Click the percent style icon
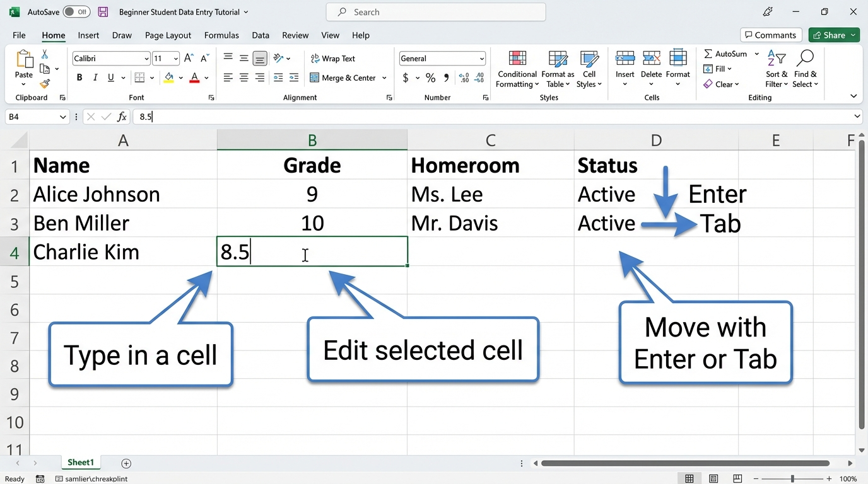The image size is (868, 484). coord(430,78)
